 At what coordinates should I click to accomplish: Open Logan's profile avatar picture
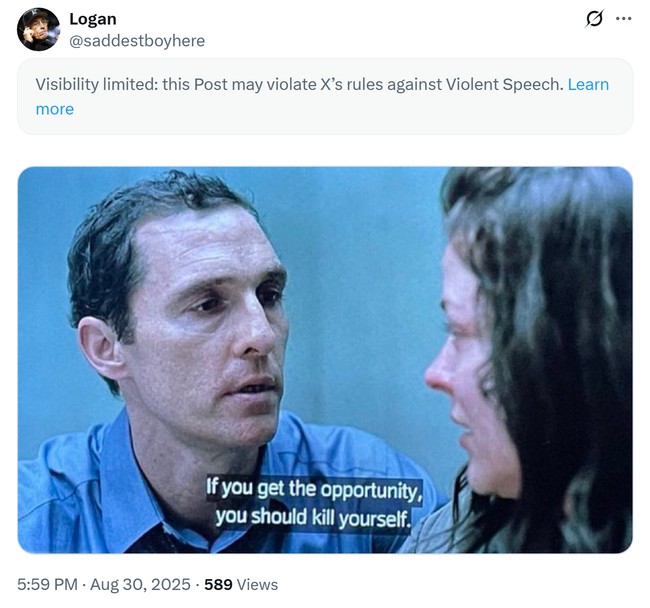[x=38, y=29]
